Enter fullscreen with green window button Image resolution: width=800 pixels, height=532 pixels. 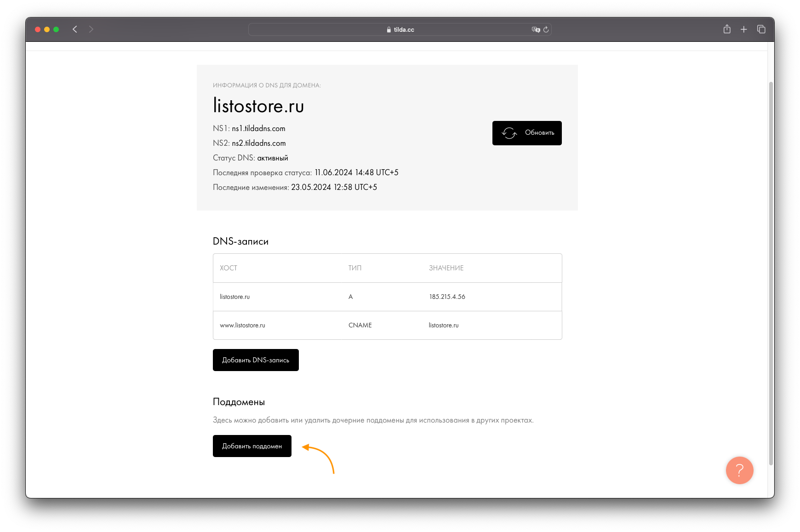click(x=56, y=29)
